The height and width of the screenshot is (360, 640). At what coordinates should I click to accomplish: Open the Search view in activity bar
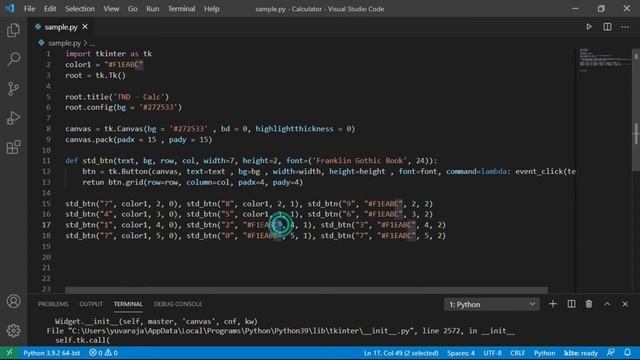(x=13, y=59)
